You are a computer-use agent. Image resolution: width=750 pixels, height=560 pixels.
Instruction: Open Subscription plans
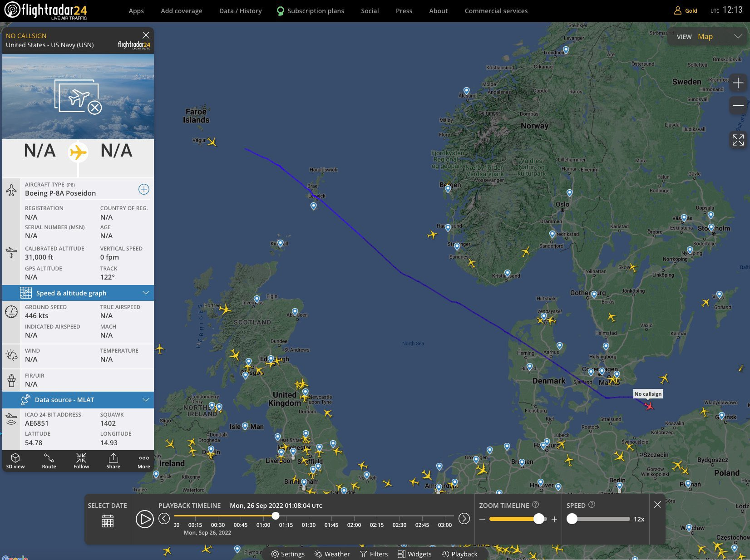(311, 11)
